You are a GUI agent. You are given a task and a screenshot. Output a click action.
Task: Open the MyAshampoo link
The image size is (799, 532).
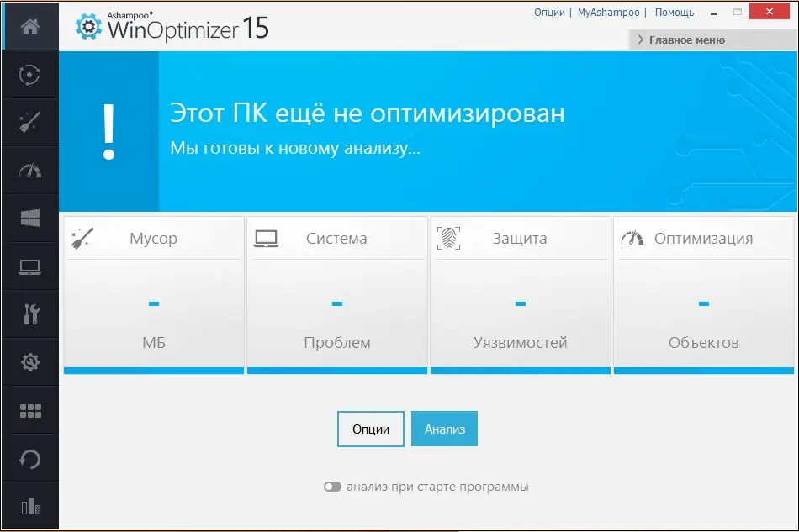point(608,13)
